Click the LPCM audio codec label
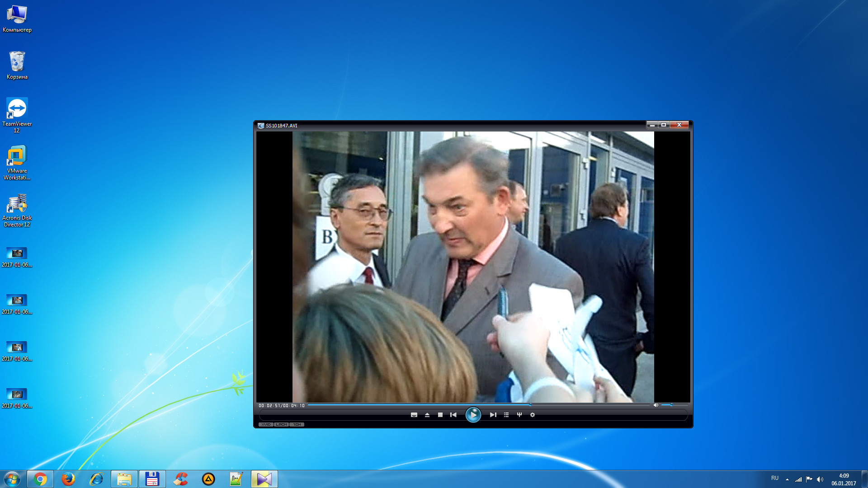This screenshot has width=868, height=488. (281, 425)
